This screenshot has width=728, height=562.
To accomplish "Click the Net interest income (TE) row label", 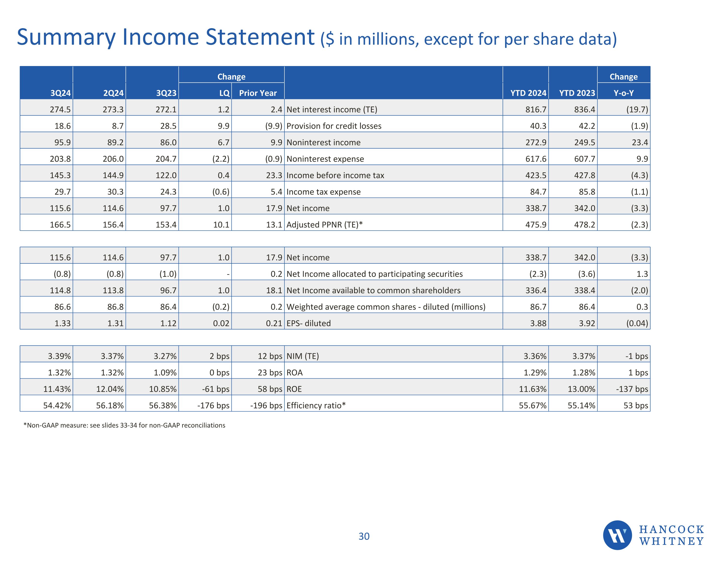I will coord(332,109).
